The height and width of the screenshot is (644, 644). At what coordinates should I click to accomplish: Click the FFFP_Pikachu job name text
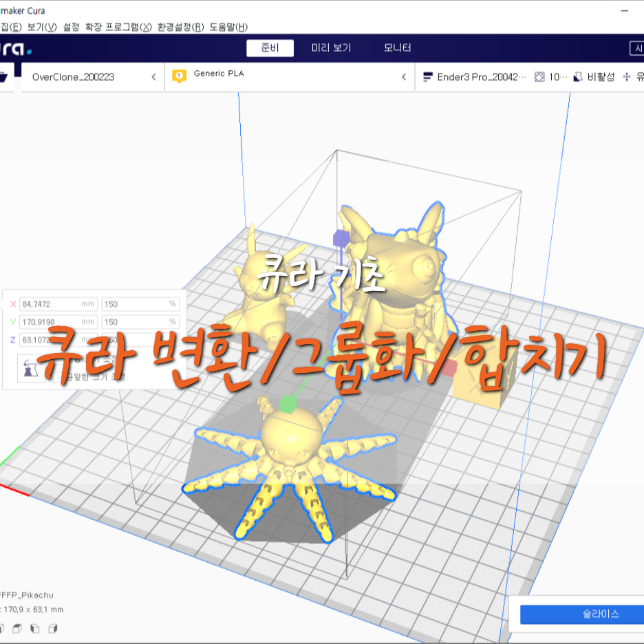tap(27, 594)
